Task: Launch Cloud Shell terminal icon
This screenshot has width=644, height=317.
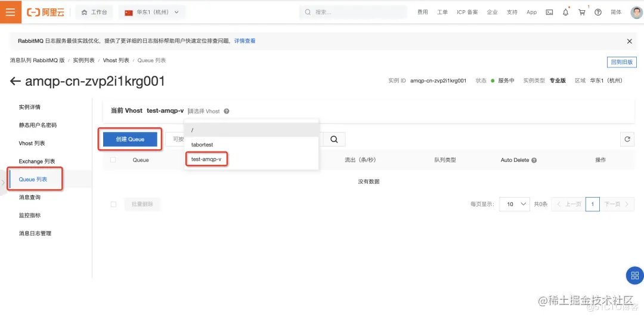Action: pyautogui.click(x=549, y=13)
